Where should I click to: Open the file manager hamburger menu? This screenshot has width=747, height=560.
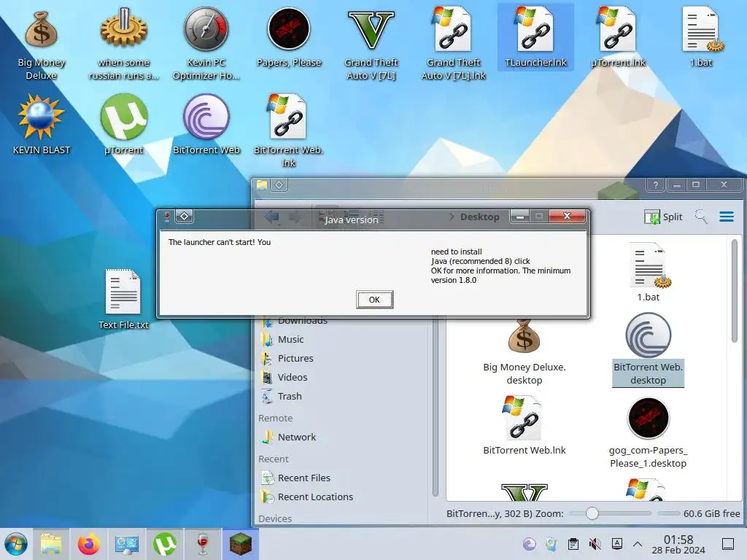[x=727, y=217]
